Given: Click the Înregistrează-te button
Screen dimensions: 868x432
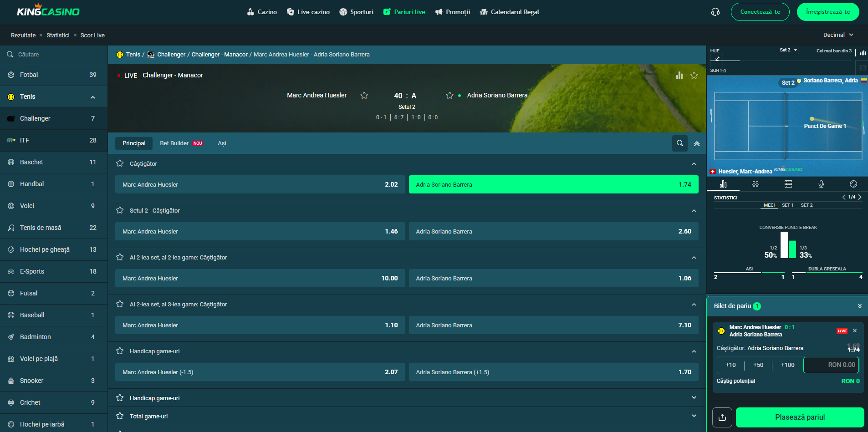Looking at the screenshot, I should 828,12.
